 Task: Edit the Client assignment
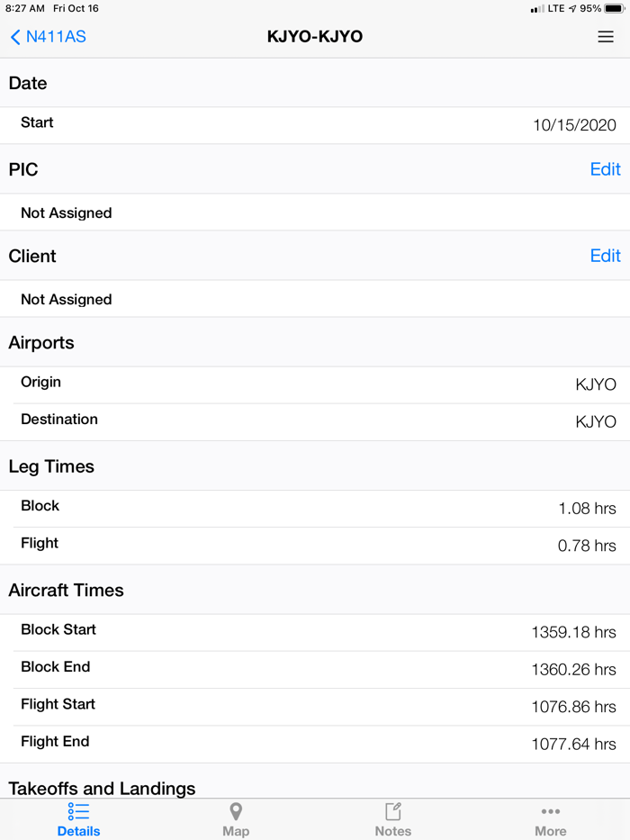click(605, 256)
